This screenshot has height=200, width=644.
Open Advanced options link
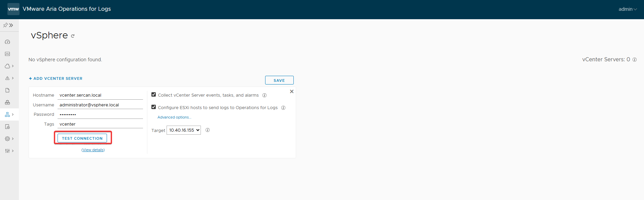click(x=174, y=117)
